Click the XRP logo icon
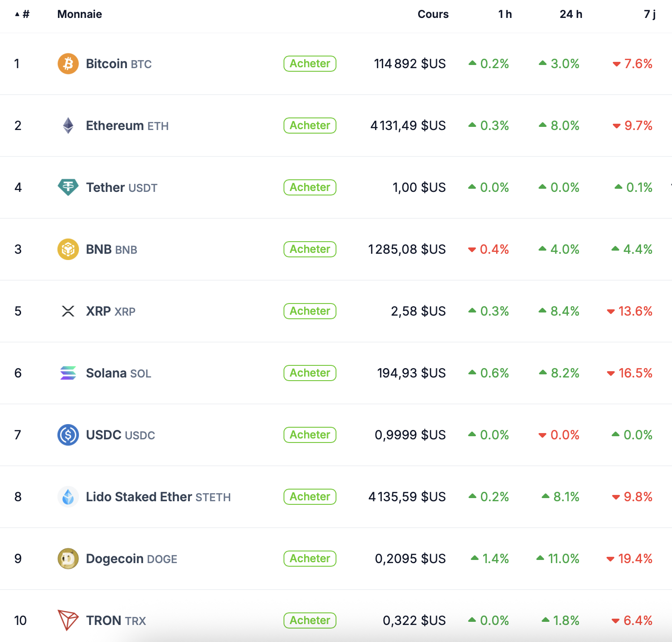 [68, 311]
